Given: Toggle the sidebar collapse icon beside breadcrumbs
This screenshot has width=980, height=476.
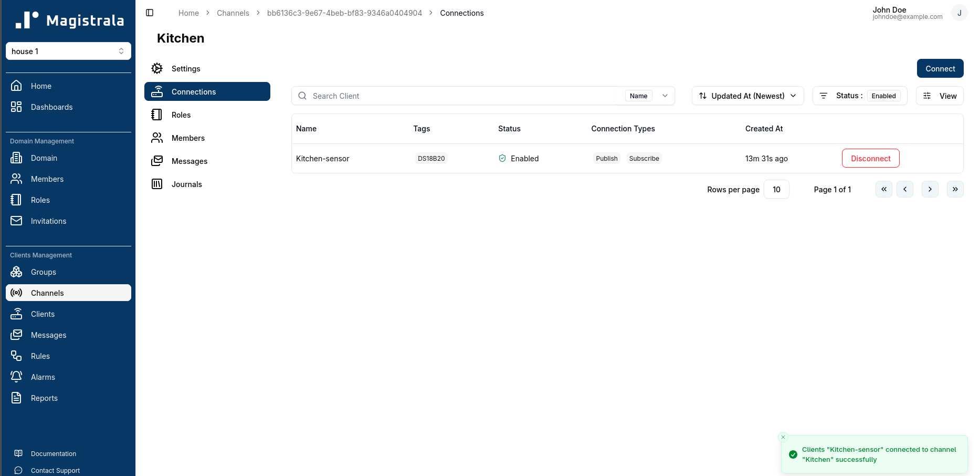Looking at the screenshot, I should pos(150,13).
